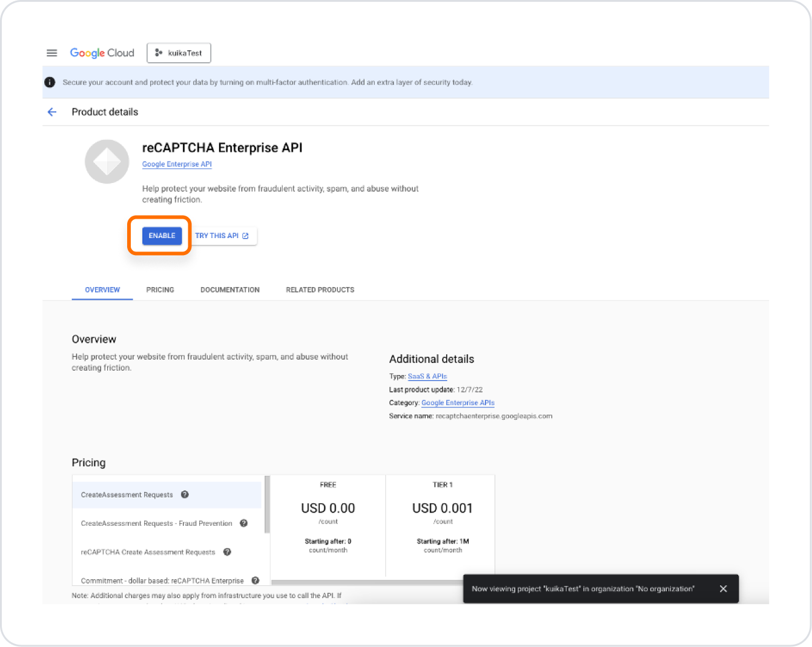Switch to the Pricing tab
Screen dimensions: 812x647
point(160,290)
